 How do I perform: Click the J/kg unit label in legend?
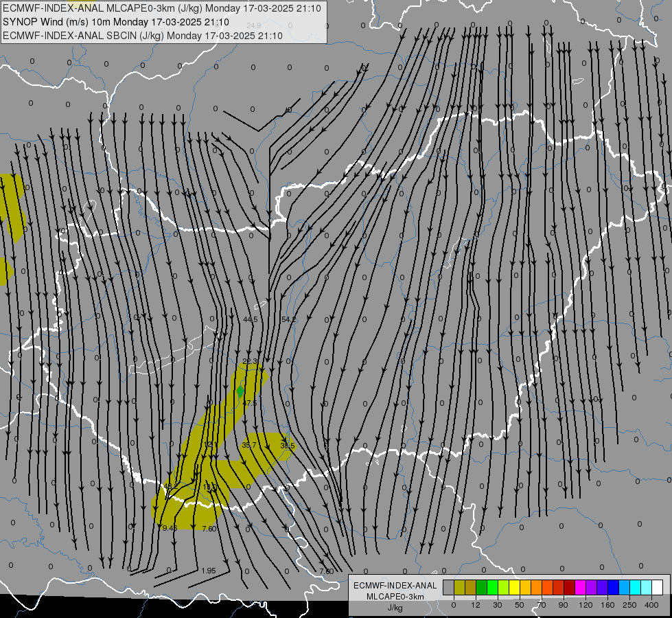tap(395, 608)
